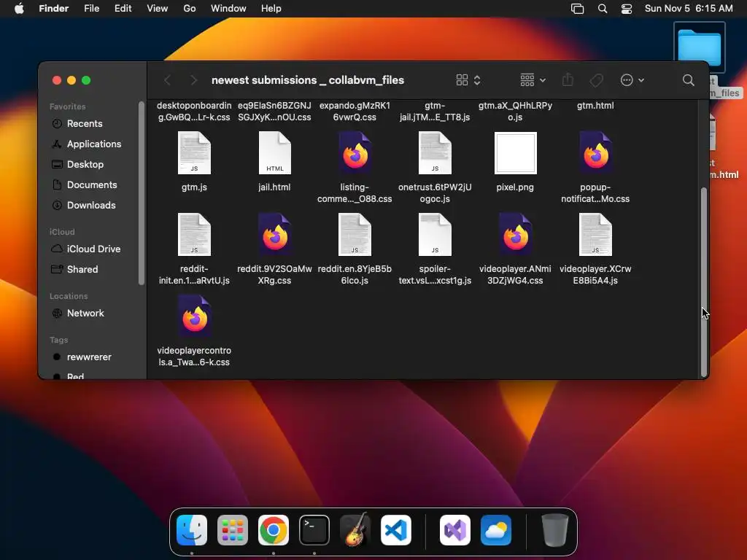This screenshot has height=560, width=747.
Task: Open the gtm.js file icon
Action: point(194,153)
